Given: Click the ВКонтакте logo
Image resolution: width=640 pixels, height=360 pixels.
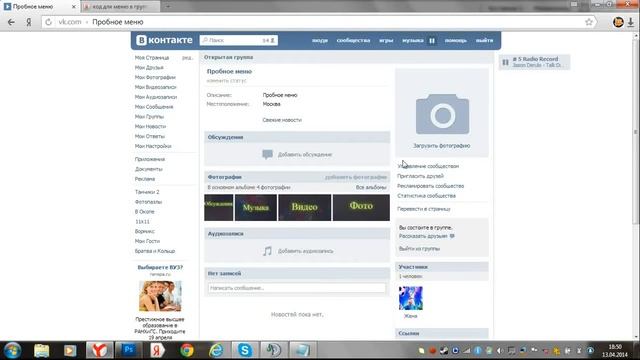Looking at the screenshot, I should click(164, 40).
